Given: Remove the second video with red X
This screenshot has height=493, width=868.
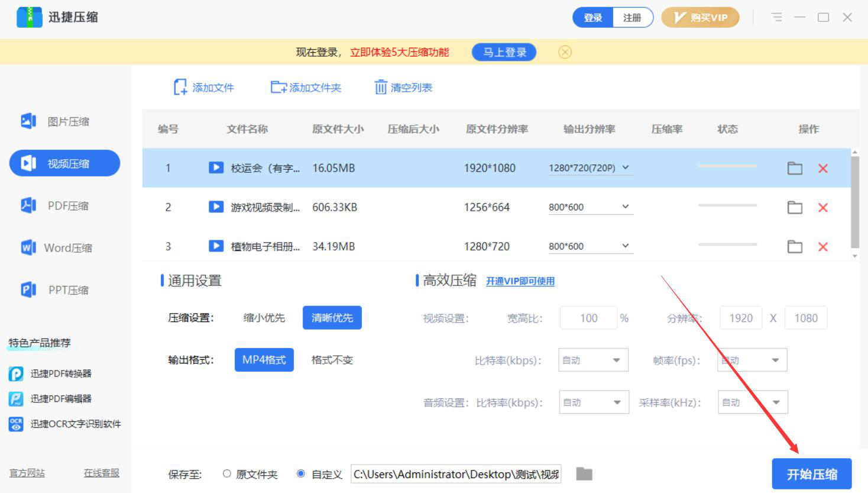Looking at the screenshot, I should point(822,208).
